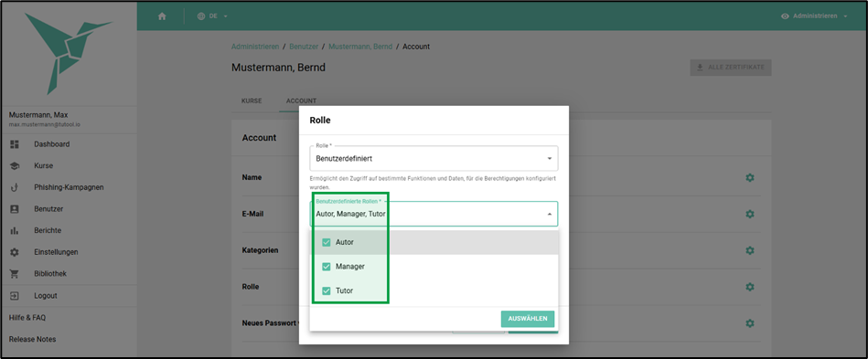Click the Logout icon in sidebar
The height and width of the screenshot is (359, 868).
(15, 296)
